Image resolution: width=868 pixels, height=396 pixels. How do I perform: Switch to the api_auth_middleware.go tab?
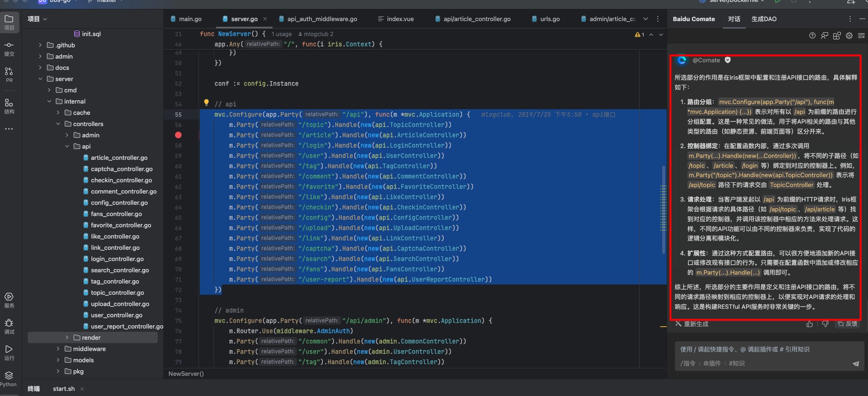point(318,19)
